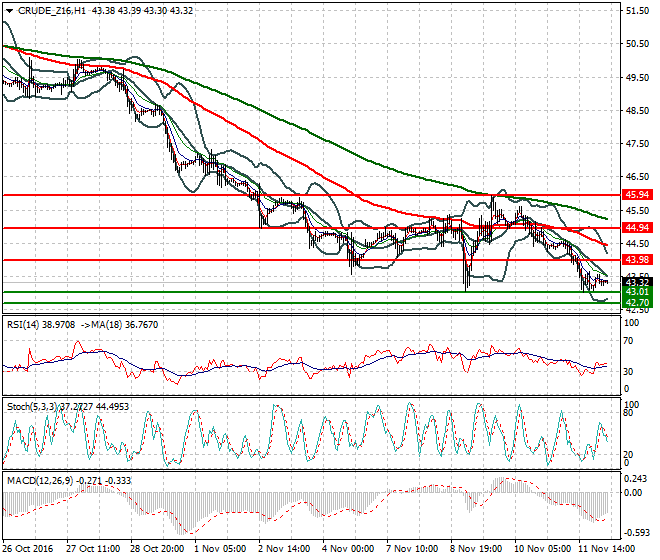Select the Stoch(5,3,3) indicator label
Viewport: 660px width, 560px height.
[32, 406]
